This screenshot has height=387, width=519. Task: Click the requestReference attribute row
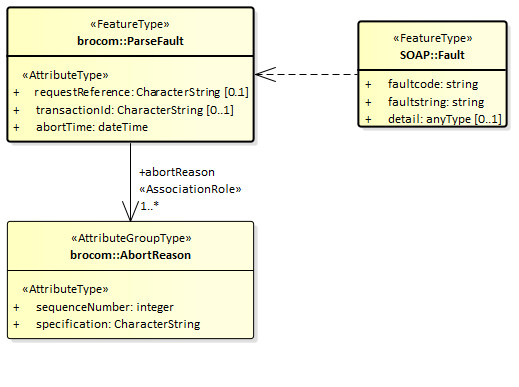[x=131, y=92]
